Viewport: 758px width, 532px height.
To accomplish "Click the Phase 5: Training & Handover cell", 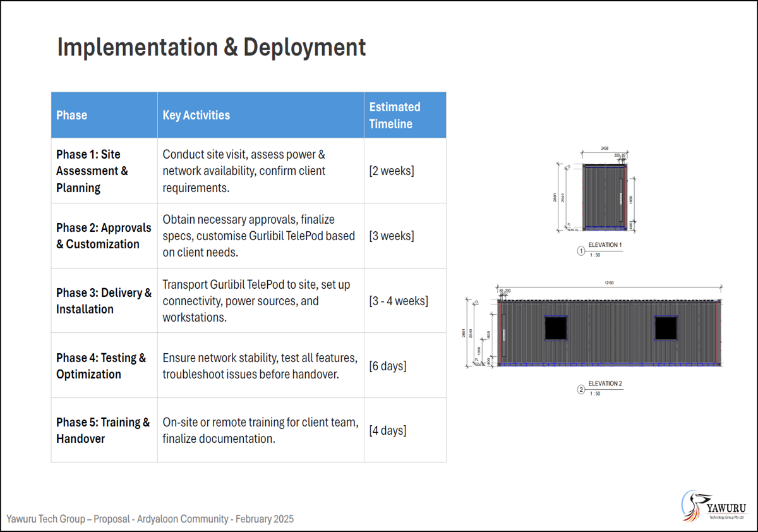I will (104, 430).
